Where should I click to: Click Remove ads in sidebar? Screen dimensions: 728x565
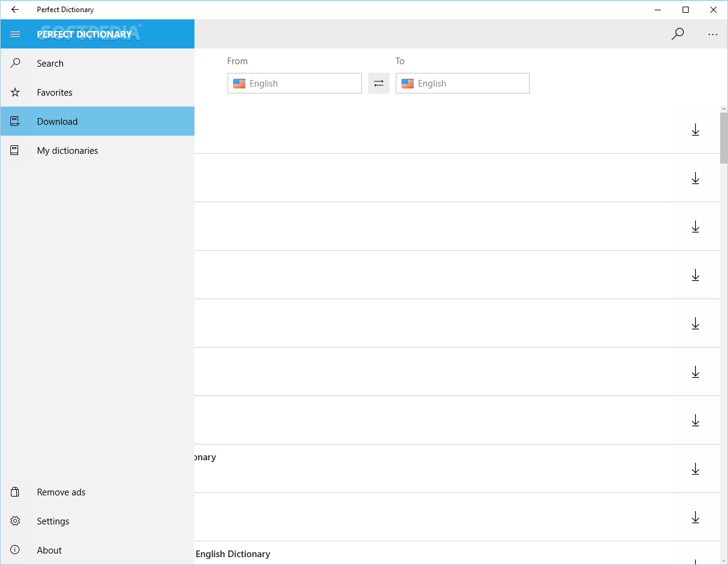tap(98, 492)
